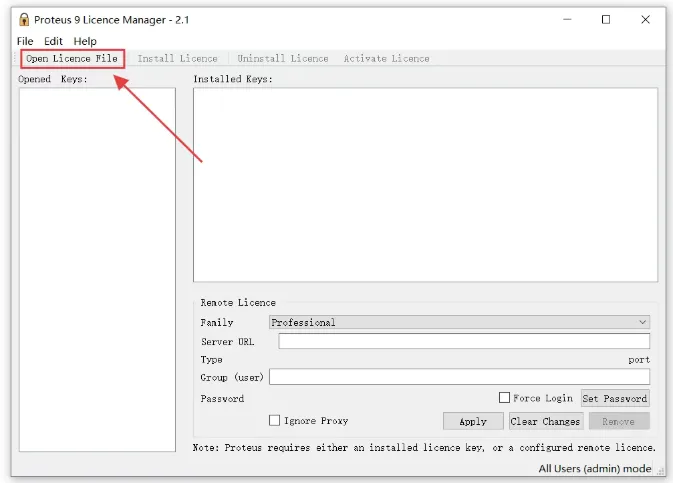
Task: Open the File menu
Action: click(x=25, y=41)
